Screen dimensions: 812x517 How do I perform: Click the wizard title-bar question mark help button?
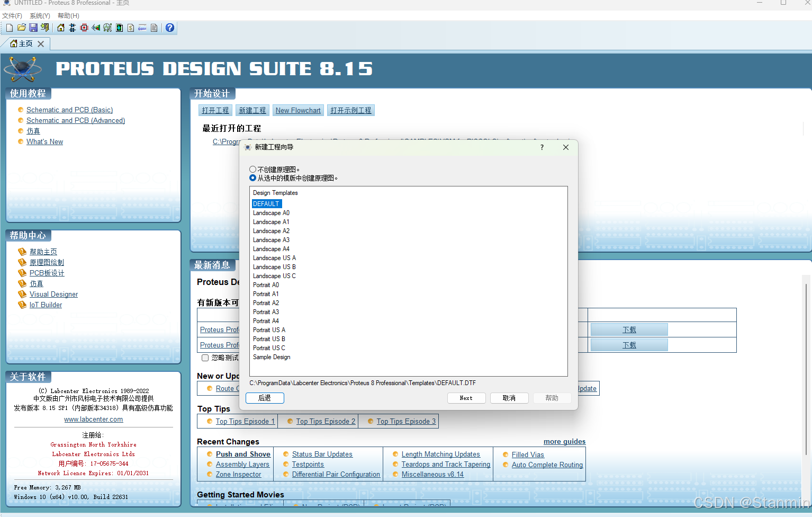(542, 147)
